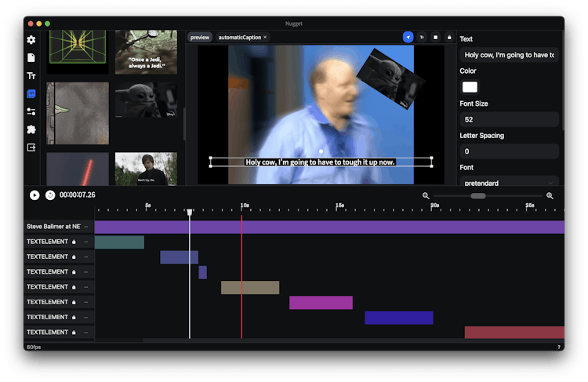The width and height of the screenshot is (588, 382).
Task: Click the Text field with 'Holy cow' caption
Action: click(x=510, y=55)
